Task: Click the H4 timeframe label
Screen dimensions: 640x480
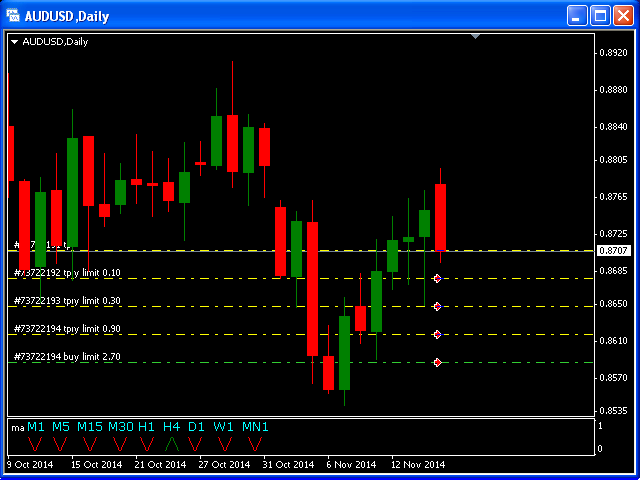Action: click(x=172, y=427)
